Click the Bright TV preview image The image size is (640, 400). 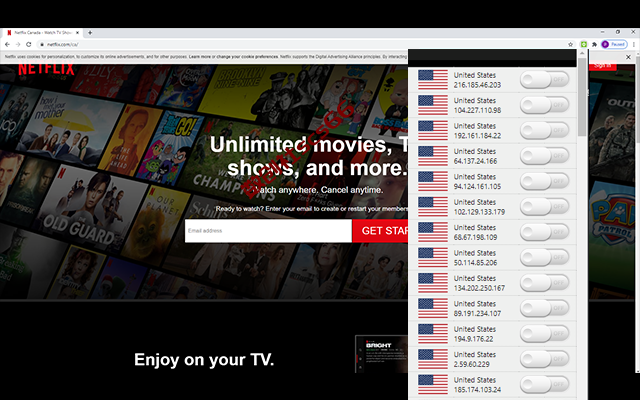coord(382,354)
